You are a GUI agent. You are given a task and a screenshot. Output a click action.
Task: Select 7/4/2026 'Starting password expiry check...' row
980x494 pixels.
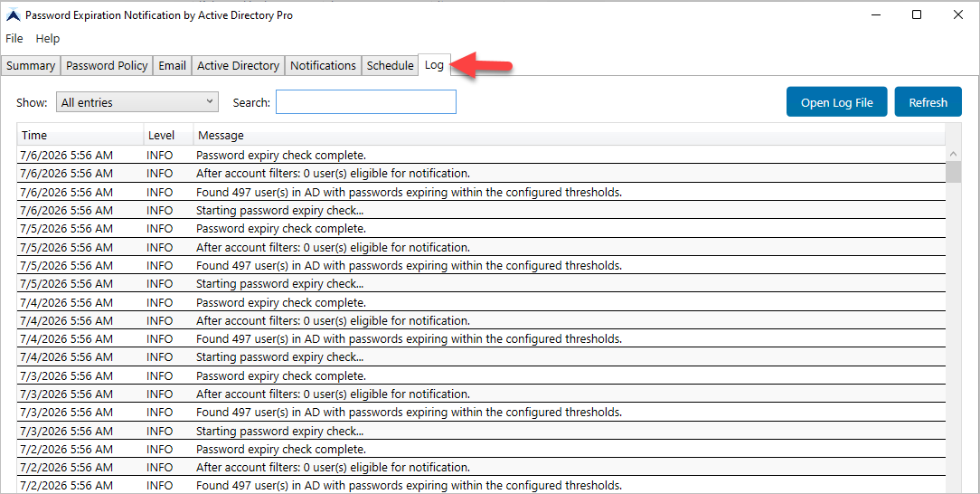[481, 357]
